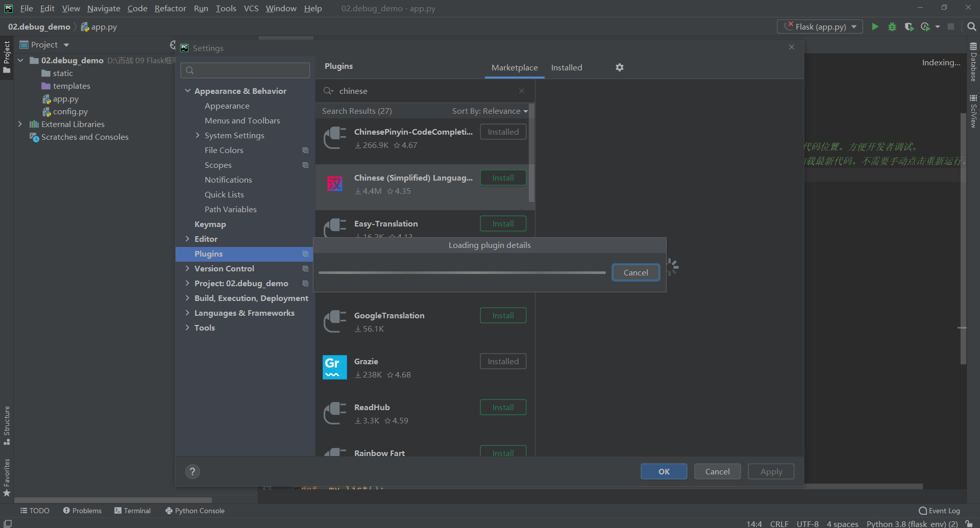Install the ReadHub plugin
Viewport: 980px width, 528px height.
[503, 407]
